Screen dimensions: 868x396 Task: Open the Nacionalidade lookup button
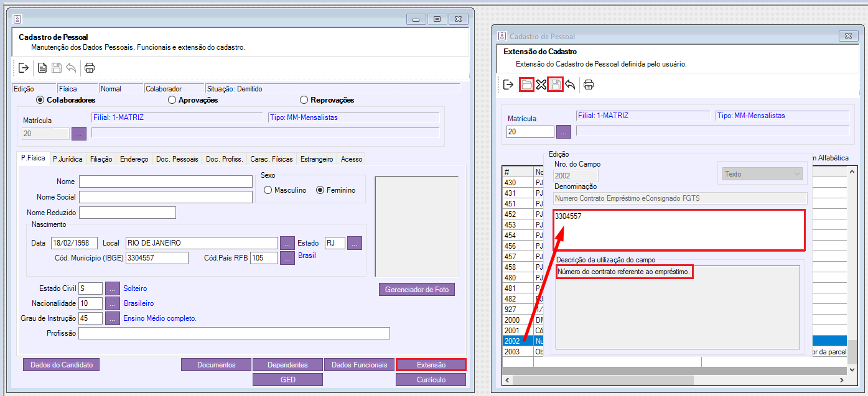tap(112, 304)
